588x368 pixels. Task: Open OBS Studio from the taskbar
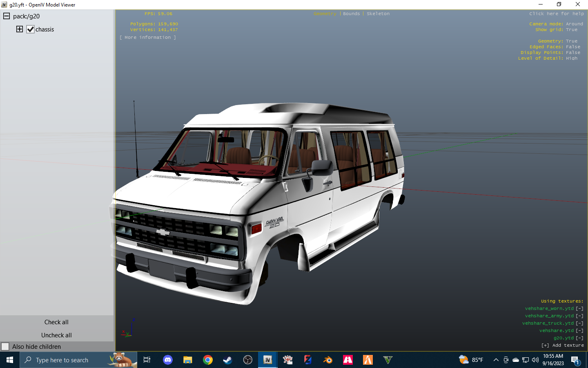pyautogui.click(x=247, y=360)
